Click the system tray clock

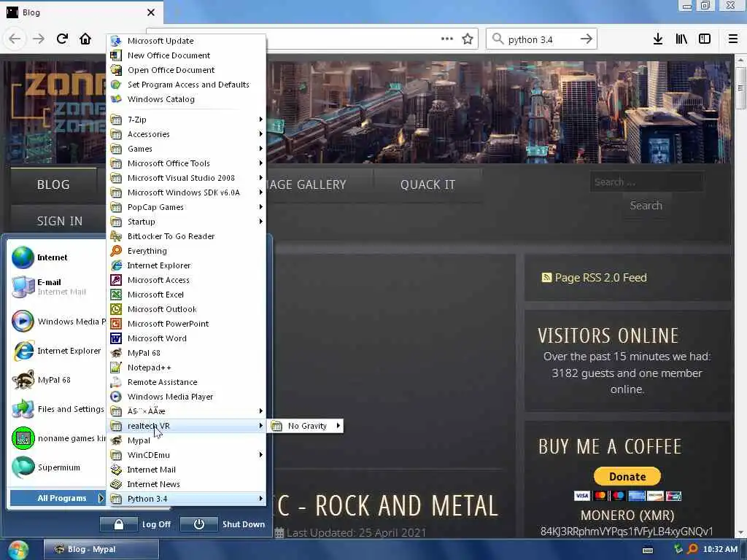click(720, 550)
